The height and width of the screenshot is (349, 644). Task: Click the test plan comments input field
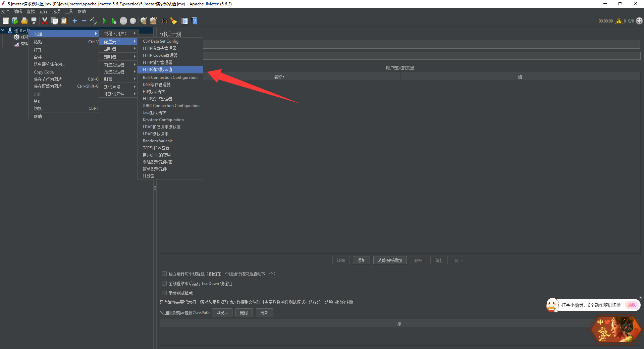[x=422, y=56]
